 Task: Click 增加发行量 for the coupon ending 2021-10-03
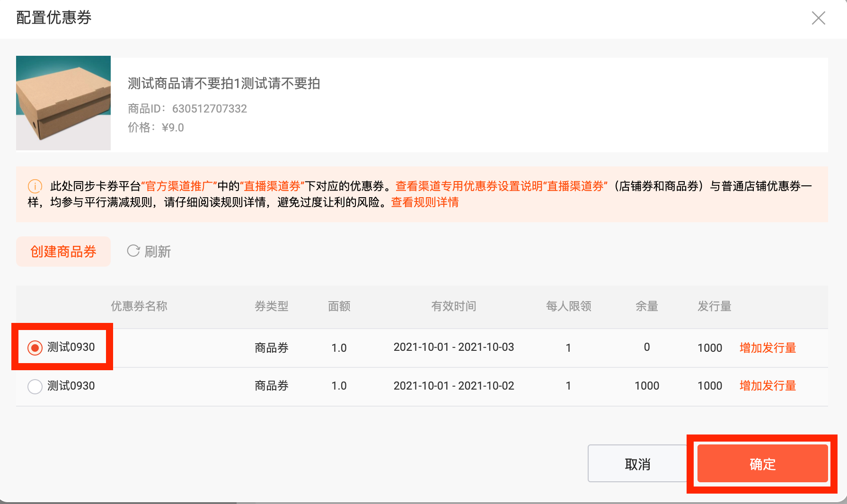pyautogui.click(x=768, y=348)
